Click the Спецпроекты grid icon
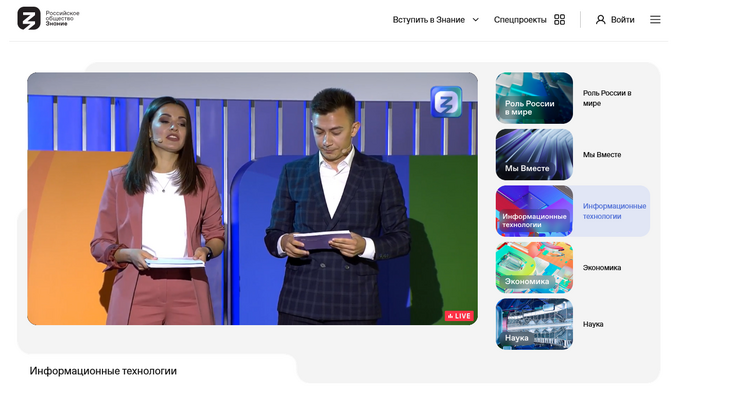This screenshot has height=414, width=730. 559,19
